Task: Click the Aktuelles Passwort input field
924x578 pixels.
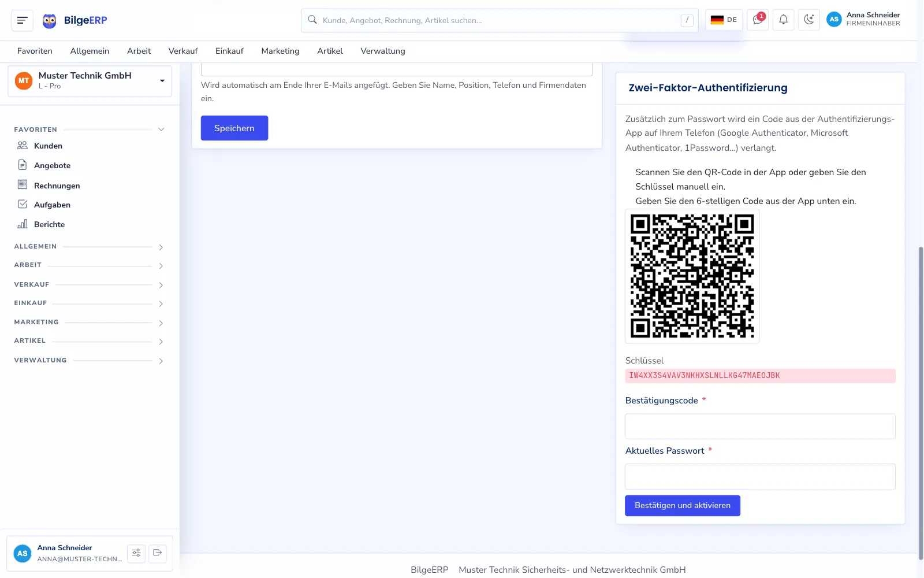Action: coord(760,477)
